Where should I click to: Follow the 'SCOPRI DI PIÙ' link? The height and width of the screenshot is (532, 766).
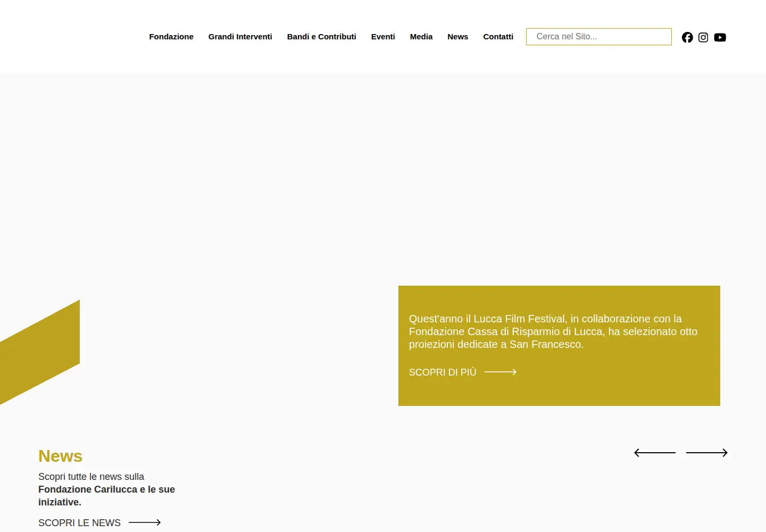click(463, 372)
